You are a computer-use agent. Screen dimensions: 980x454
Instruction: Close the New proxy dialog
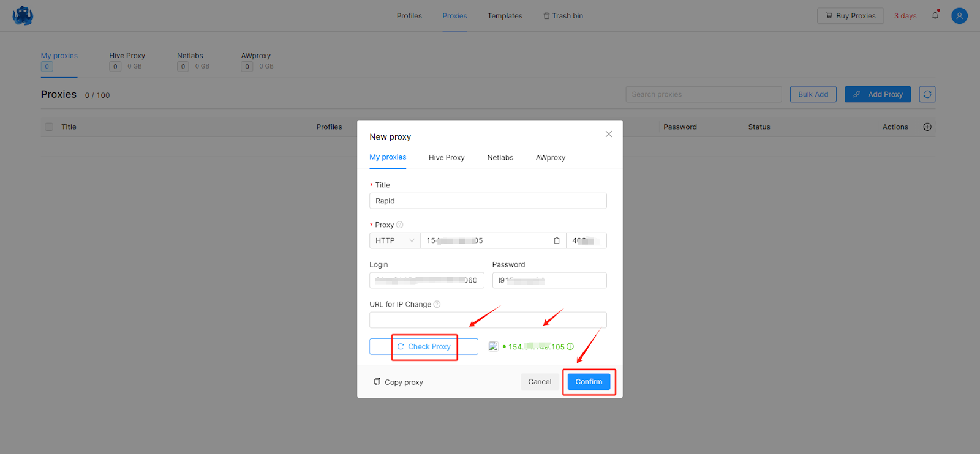[609, 134]
